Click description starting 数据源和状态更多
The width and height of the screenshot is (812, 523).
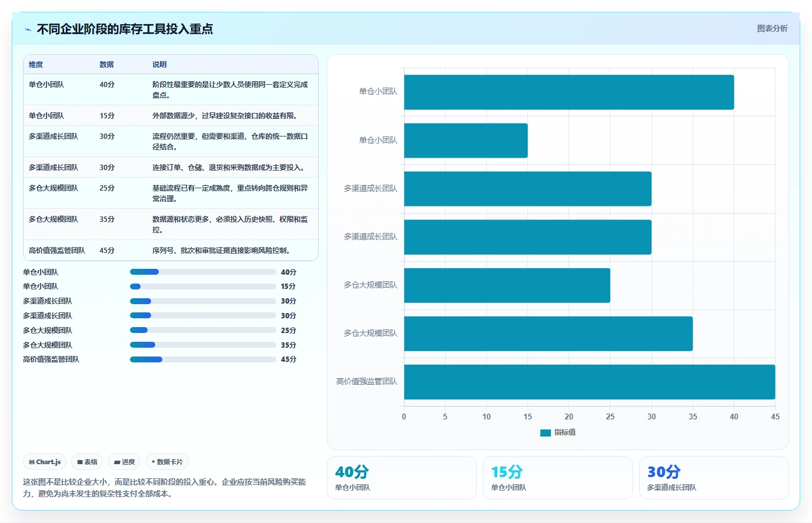click(x=230, y=224)
